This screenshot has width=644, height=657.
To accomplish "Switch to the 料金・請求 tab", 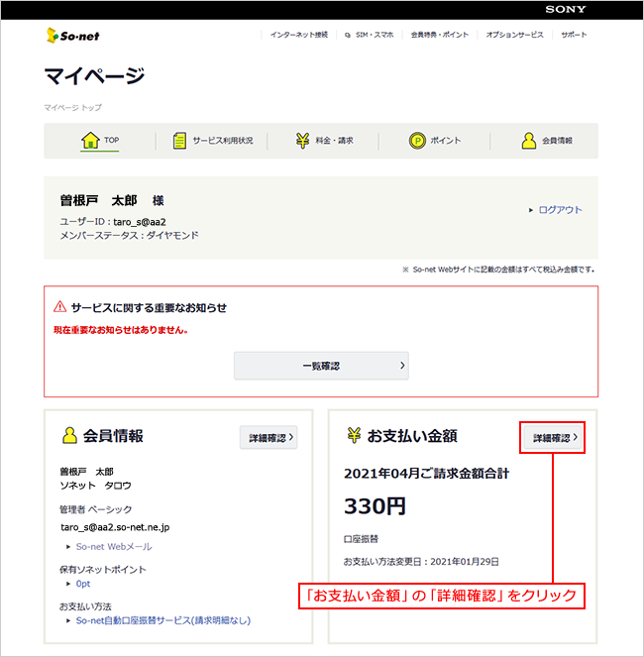I will (323, 141).
